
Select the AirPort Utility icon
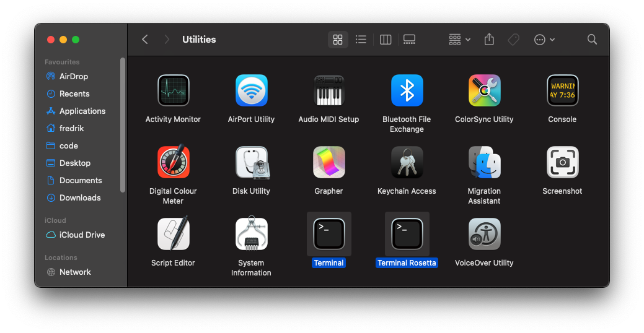[x=252, y=90]
